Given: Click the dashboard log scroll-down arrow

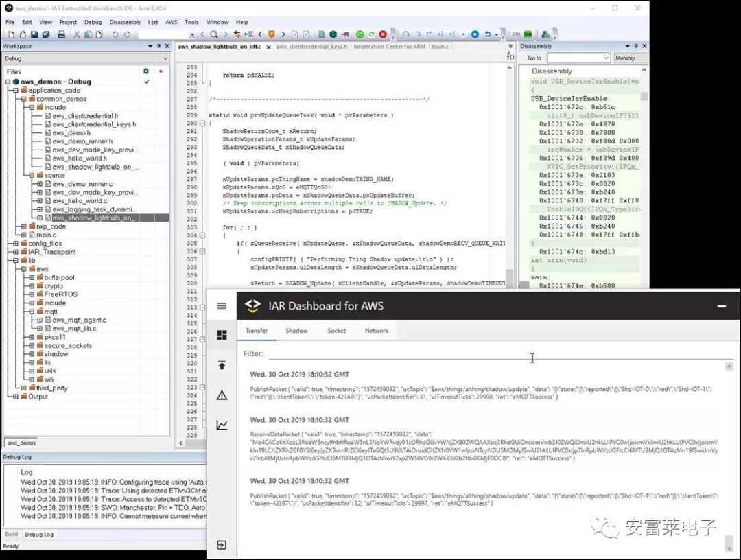Looking at the screenshot, I should [729, 547].
